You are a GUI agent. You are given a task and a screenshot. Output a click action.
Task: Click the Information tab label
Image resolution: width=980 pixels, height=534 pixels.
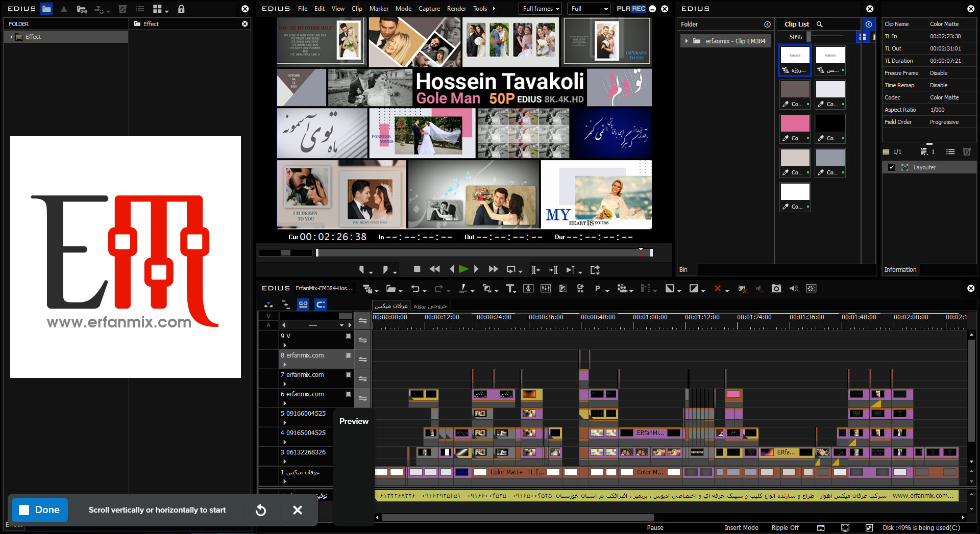pos(900,269)
